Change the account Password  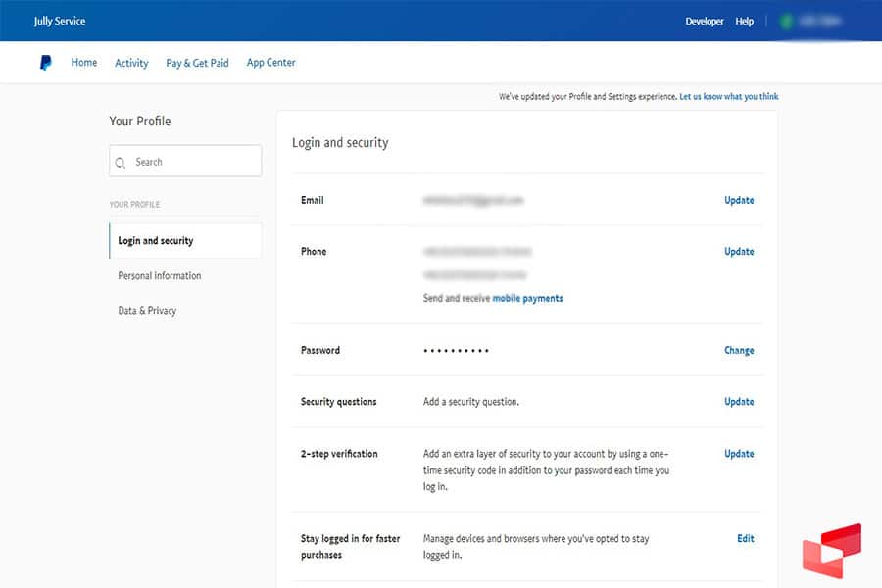739,350
